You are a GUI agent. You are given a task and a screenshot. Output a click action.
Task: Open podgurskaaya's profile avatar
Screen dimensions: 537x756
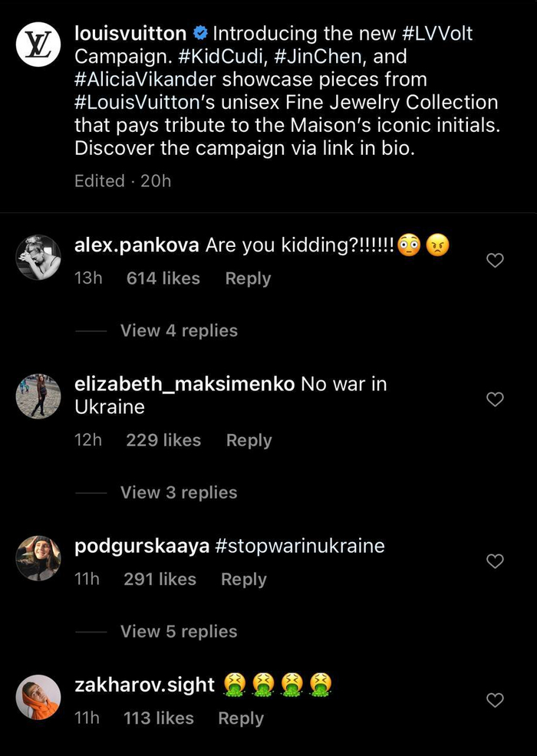coord(38,558)
